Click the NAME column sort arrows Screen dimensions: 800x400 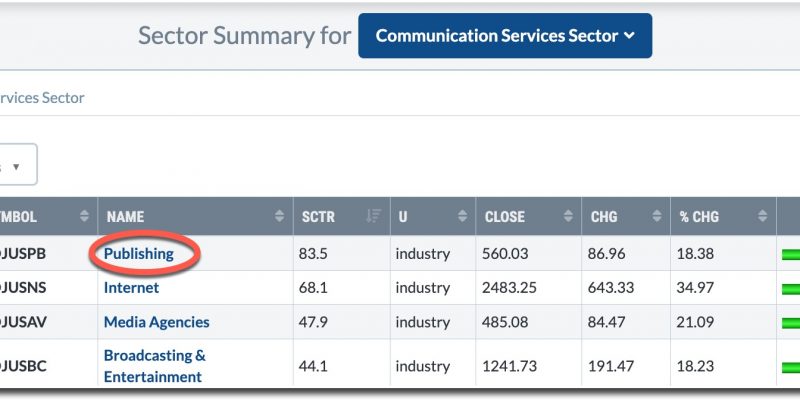[278, 216]
